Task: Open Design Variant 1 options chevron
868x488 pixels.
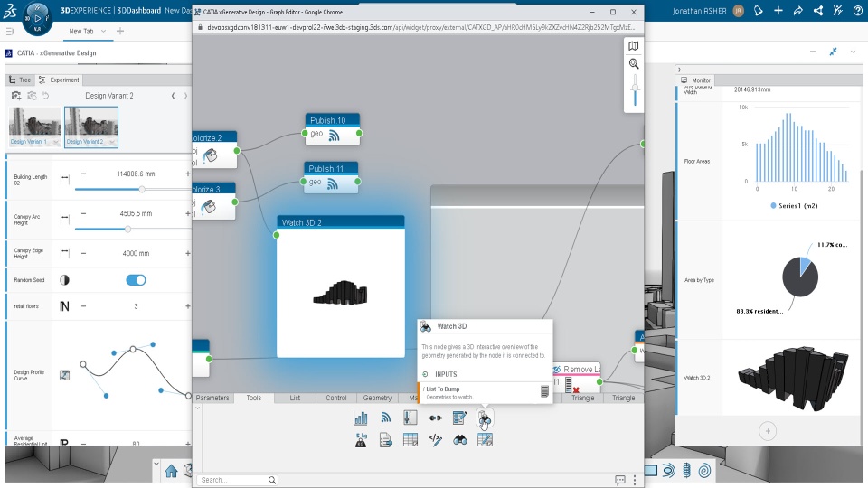Action: [55, 142]
